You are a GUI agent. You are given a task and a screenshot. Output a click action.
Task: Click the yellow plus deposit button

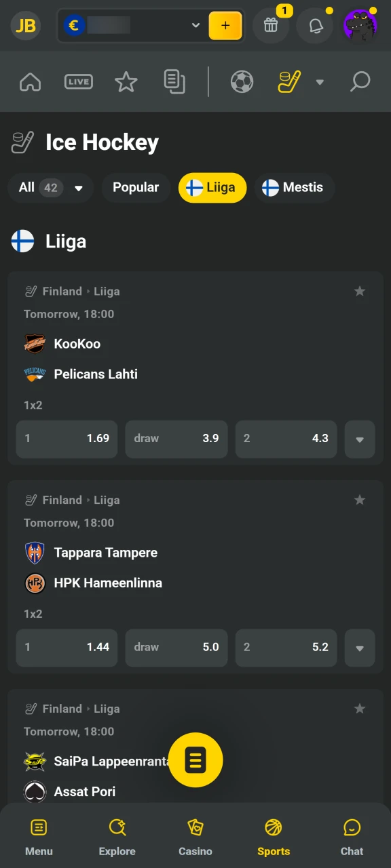[225, 25]
